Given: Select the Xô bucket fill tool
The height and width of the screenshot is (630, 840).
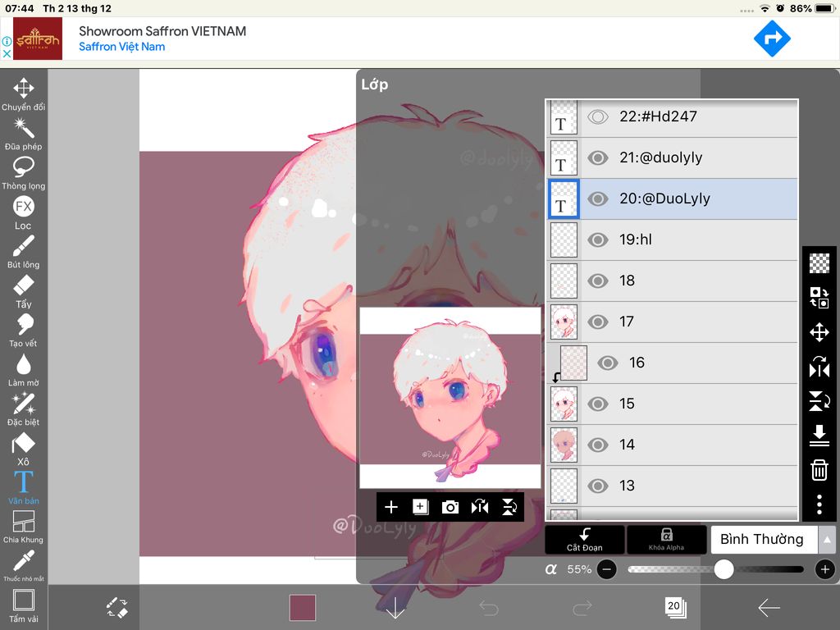Looking at the screenshot, I should point(24,449).
